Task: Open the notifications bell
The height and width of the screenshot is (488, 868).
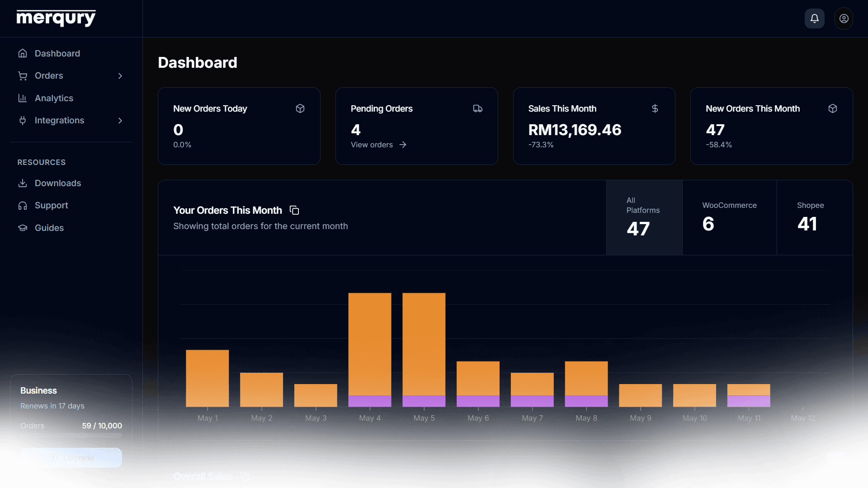Action: 814,19
